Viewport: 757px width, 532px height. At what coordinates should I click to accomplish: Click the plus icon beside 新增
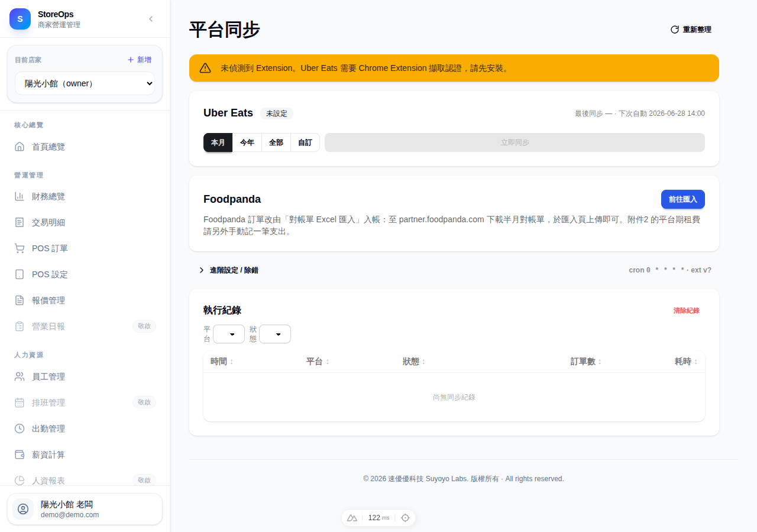[x=131, y=60]
